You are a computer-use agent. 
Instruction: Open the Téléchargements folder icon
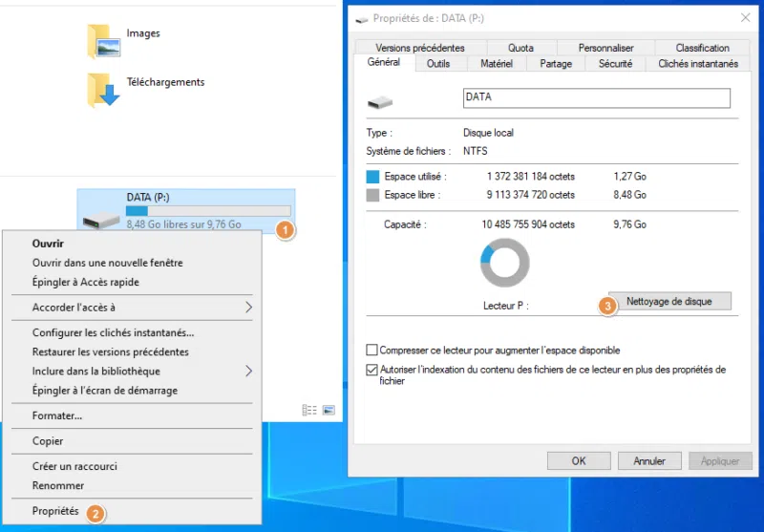point(103,90)
